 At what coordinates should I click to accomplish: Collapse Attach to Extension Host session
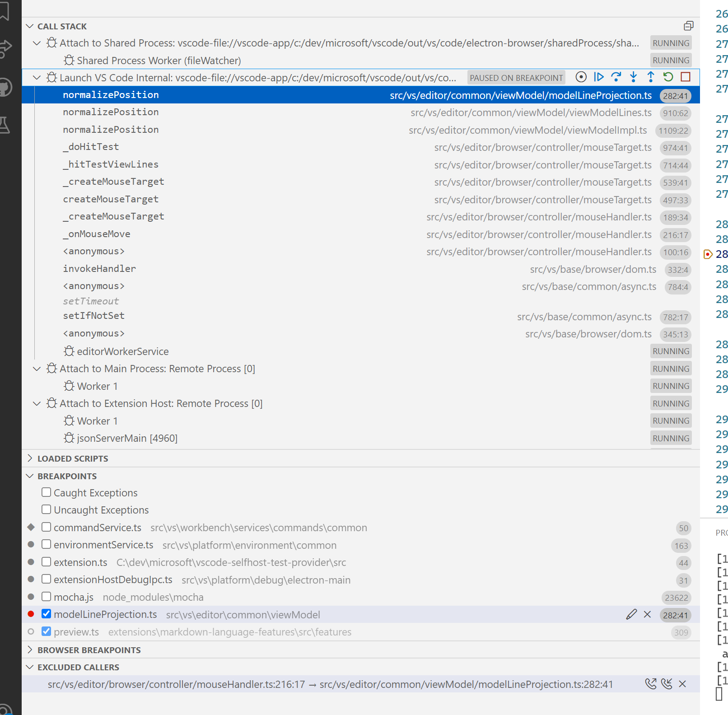point(37,403)
